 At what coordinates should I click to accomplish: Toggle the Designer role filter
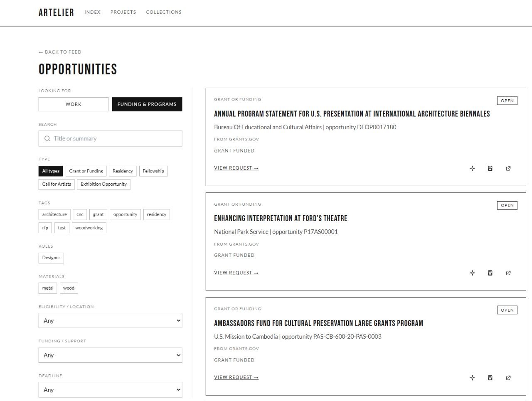[51, 258]
